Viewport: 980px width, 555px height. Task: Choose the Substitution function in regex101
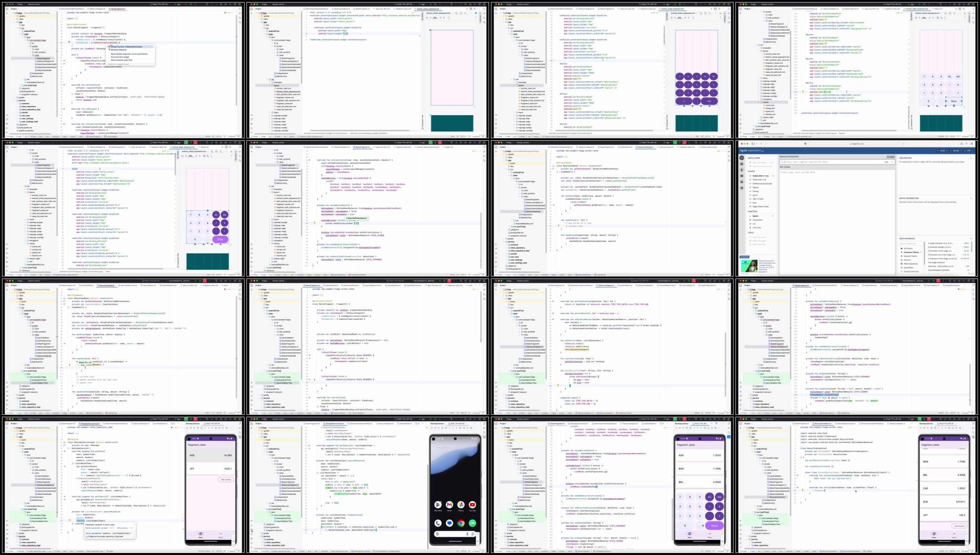(x=756, y=220)
